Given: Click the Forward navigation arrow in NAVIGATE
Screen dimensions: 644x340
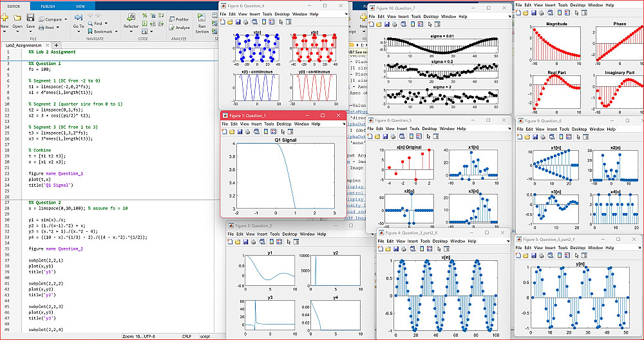Looking at the screenshot, I should 98,15.
